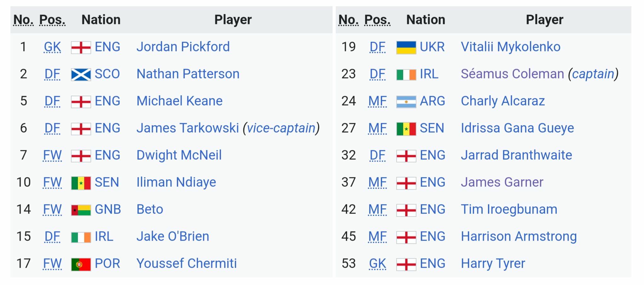Click the GK position link for number 1
Screen dimensions: 644x285
52,47
